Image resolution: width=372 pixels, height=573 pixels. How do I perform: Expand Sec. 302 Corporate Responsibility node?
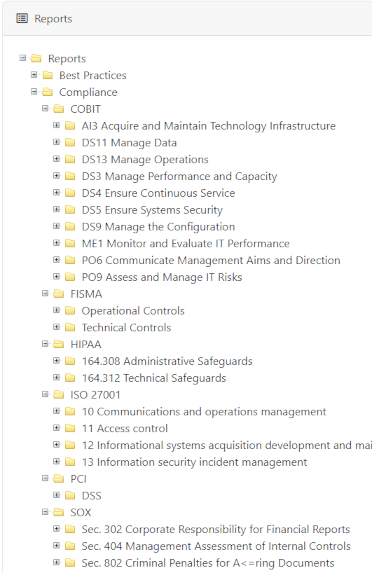[56, 528]
